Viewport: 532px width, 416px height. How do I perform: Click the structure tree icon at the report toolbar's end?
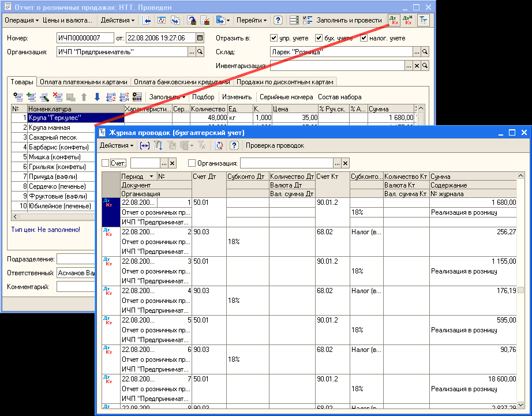tap(424, 20)
